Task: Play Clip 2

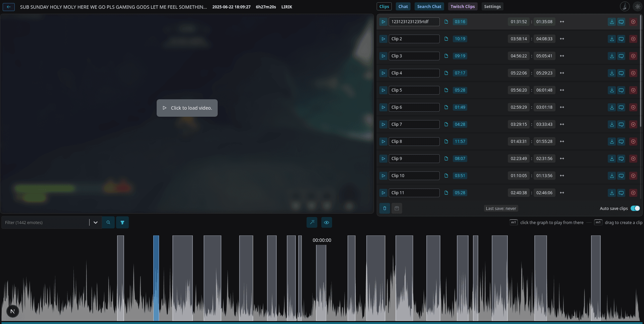Action: tap(383, 39)
